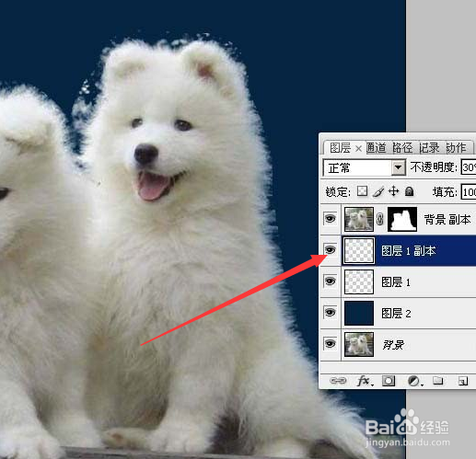Viewport: 476px width, 459px height.
Task: Close the 图层 tab with its x
Action: 358,149
